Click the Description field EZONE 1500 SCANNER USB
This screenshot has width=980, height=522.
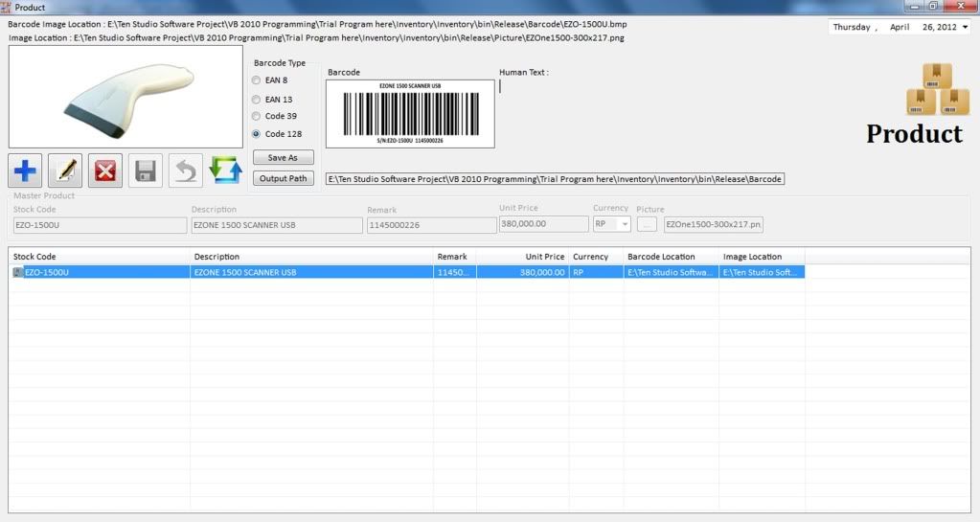click(x=277, y=225)
